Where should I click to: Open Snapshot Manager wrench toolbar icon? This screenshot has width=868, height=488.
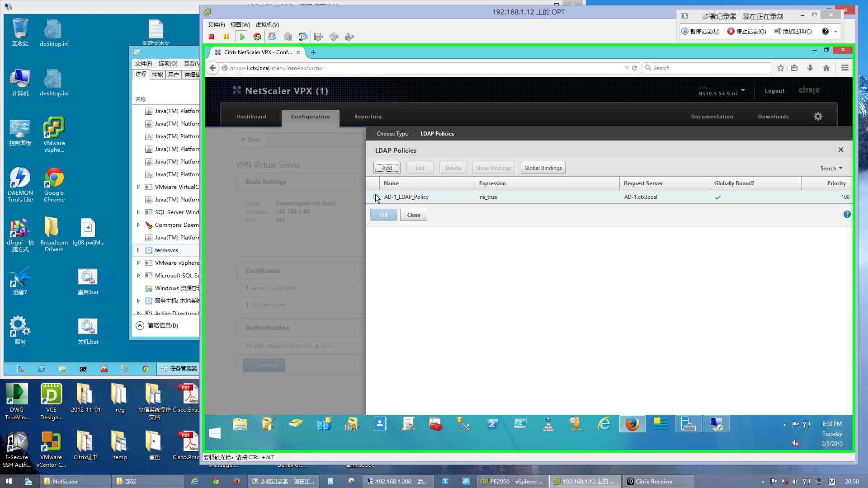303,37
